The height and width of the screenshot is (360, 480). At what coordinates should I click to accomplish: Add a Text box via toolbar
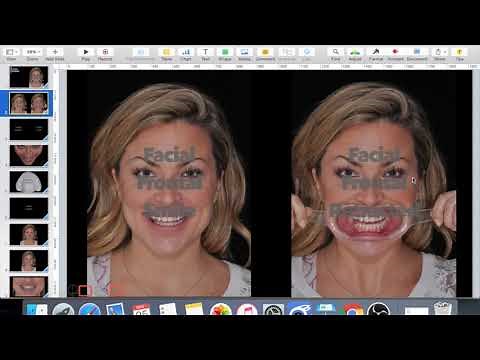[x=205, y=52]
